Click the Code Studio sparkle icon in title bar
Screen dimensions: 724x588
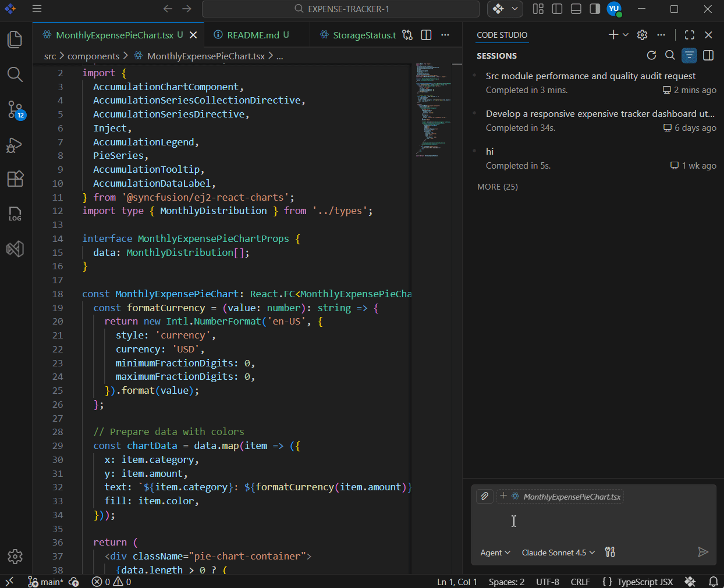(x=498, y=9)
